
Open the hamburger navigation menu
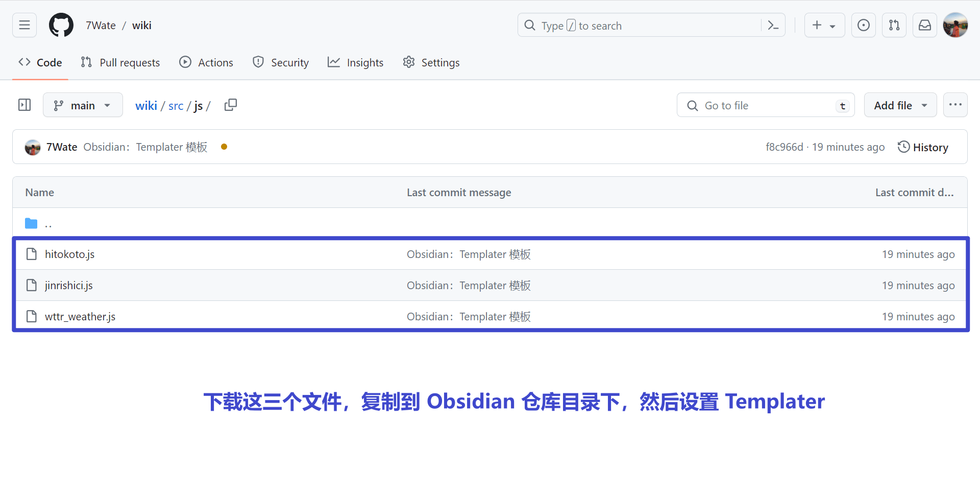24,25
